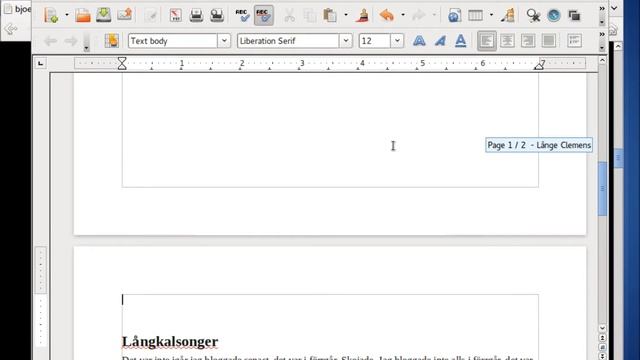Open Styles and Formatting icon
Image resolution: width=640 pixels, height=360 pixels.
tap(111, 41)
